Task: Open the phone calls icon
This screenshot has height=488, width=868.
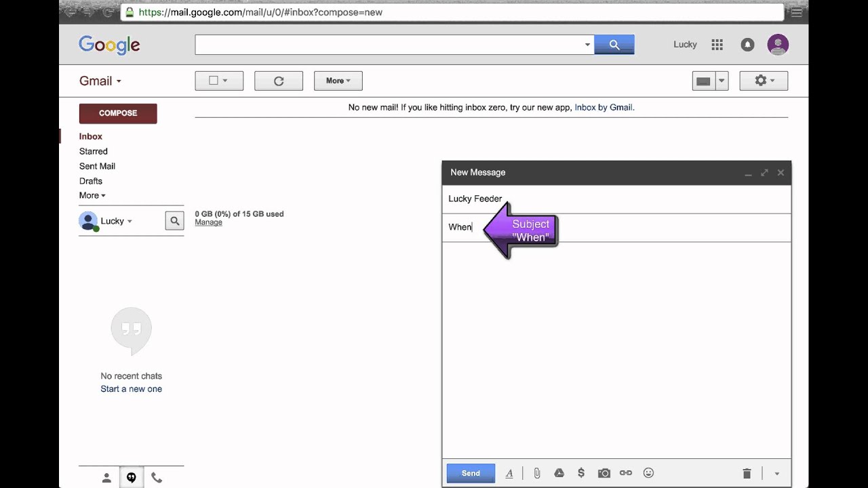Action: 157,478
